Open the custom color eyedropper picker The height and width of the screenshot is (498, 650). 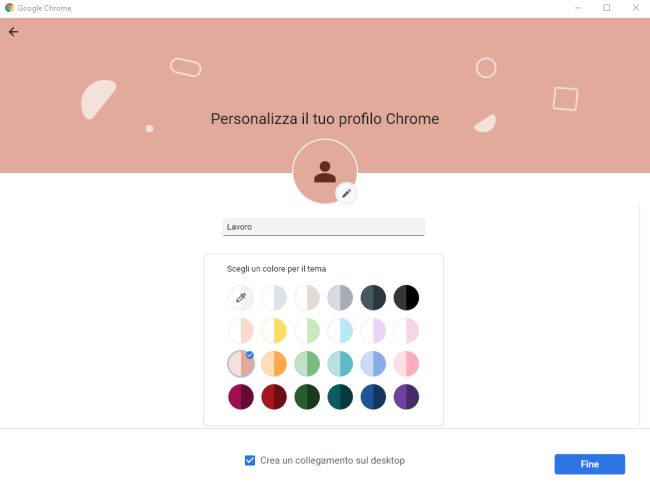pos(241,297)
